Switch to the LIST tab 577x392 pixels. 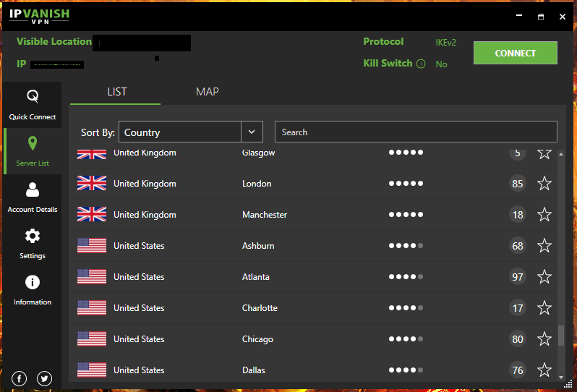click(x=116, y=92)
